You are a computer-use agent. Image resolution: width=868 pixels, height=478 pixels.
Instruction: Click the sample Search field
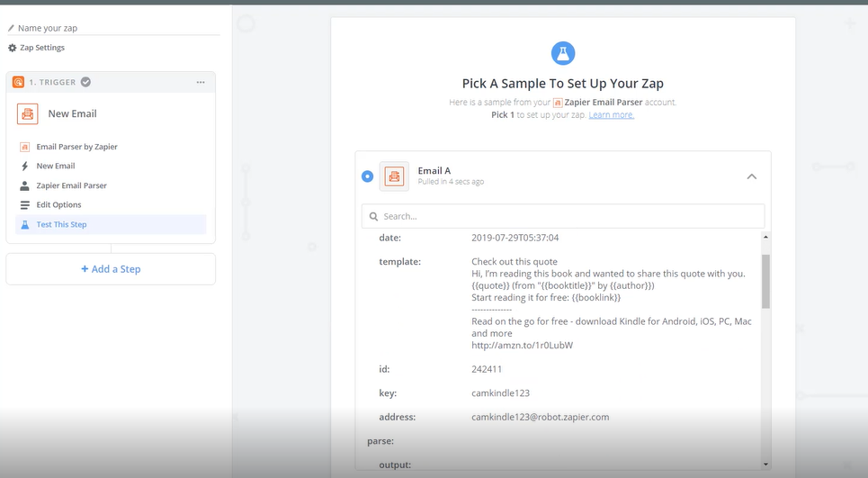563,216
